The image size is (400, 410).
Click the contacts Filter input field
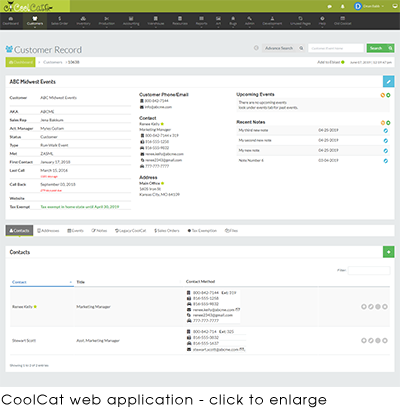[369, 270]
